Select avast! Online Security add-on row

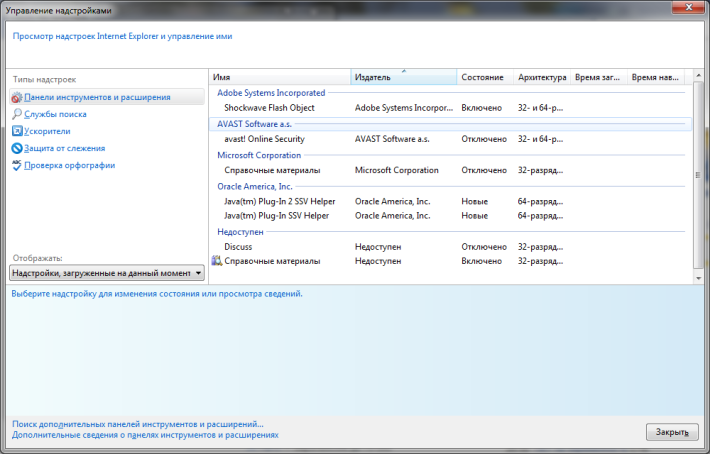pyautogui.click(x=264, y=139)
